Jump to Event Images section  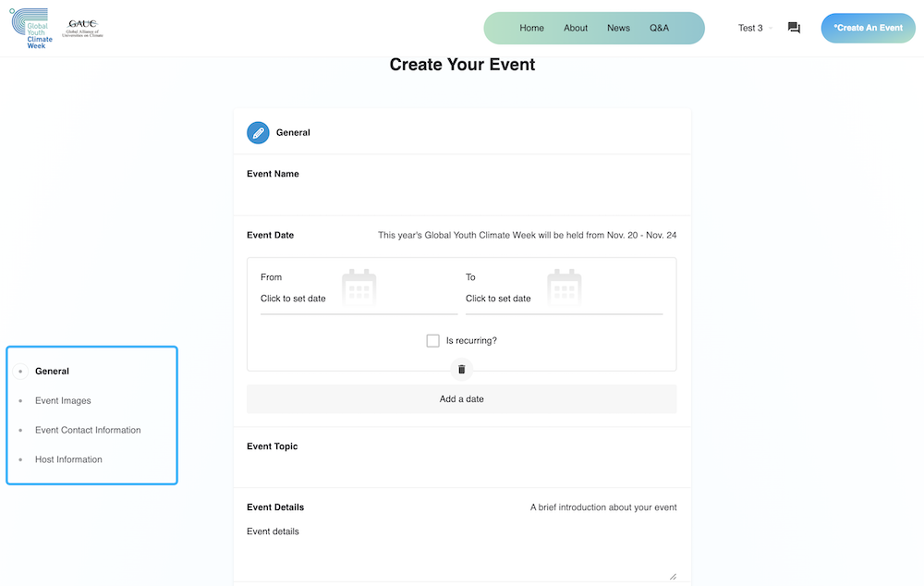63,401
